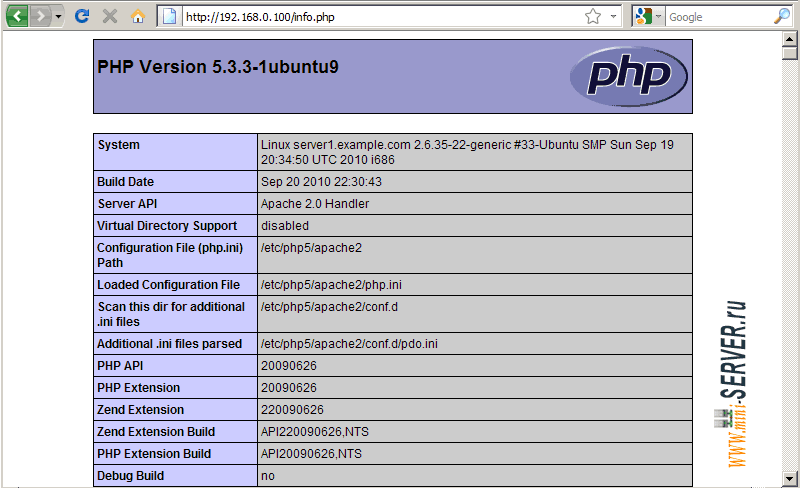Open the address bar history dropdown

613,17
